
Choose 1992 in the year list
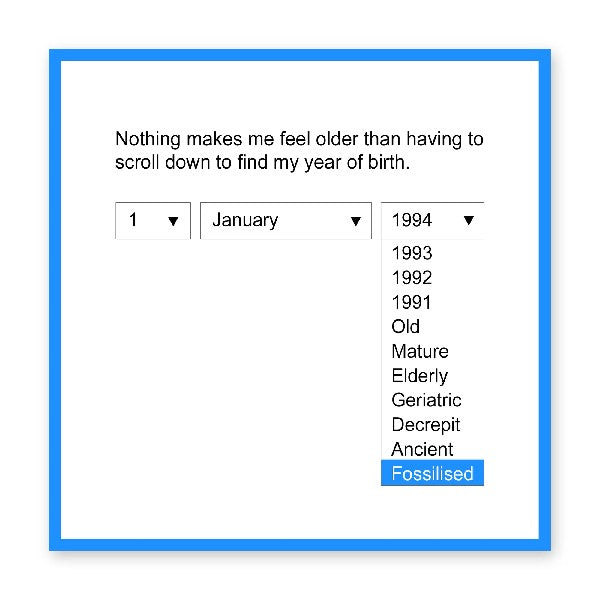[412, 278]
